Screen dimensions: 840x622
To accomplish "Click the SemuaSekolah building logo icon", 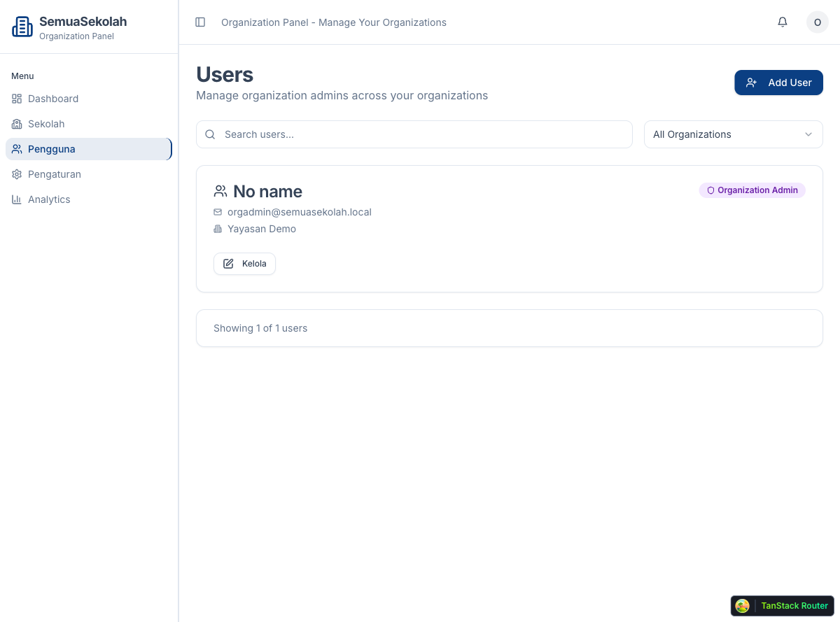I will click(x=22, y=26).
